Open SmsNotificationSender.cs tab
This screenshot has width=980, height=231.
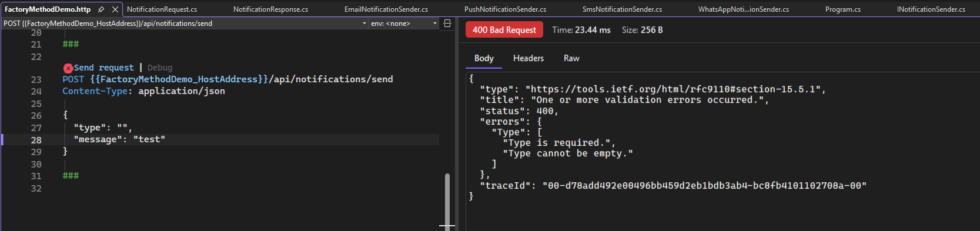(x=622, y=9)
